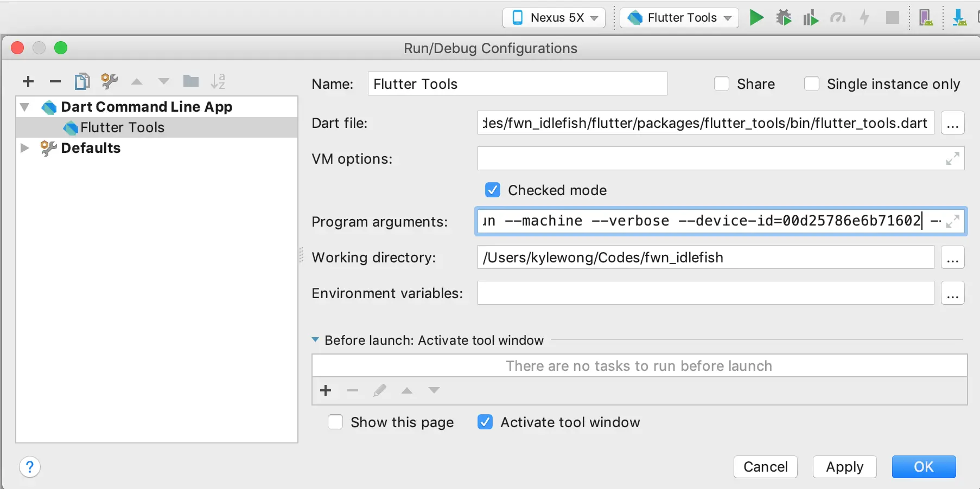Uncheck the Checked mode option
980x489 pixels.
click(493, 190)
